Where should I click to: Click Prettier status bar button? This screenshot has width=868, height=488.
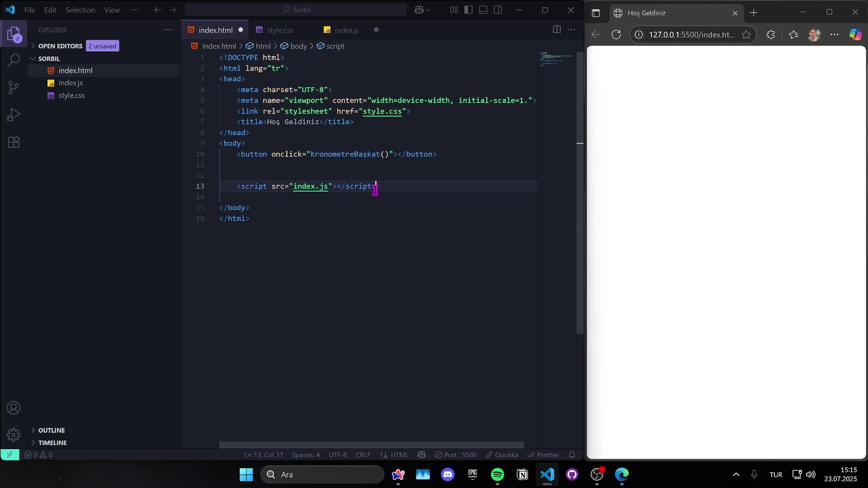(543, 455)
